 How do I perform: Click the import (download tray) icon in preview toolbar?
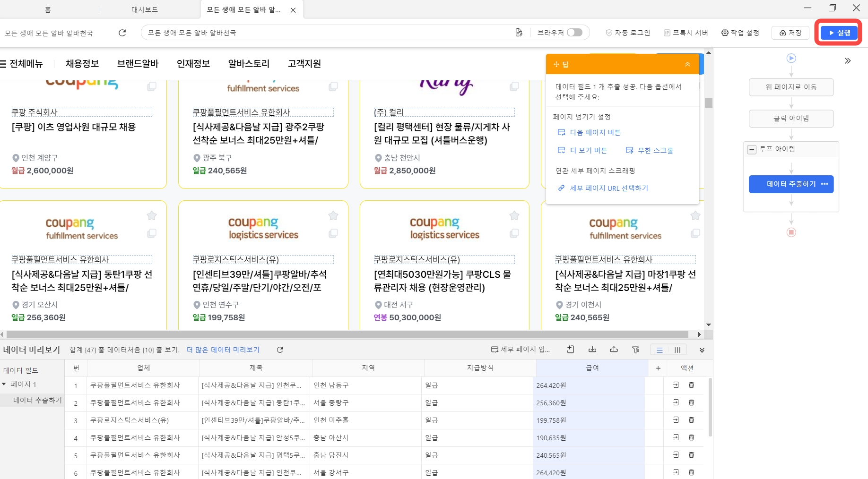pos(592,350)
